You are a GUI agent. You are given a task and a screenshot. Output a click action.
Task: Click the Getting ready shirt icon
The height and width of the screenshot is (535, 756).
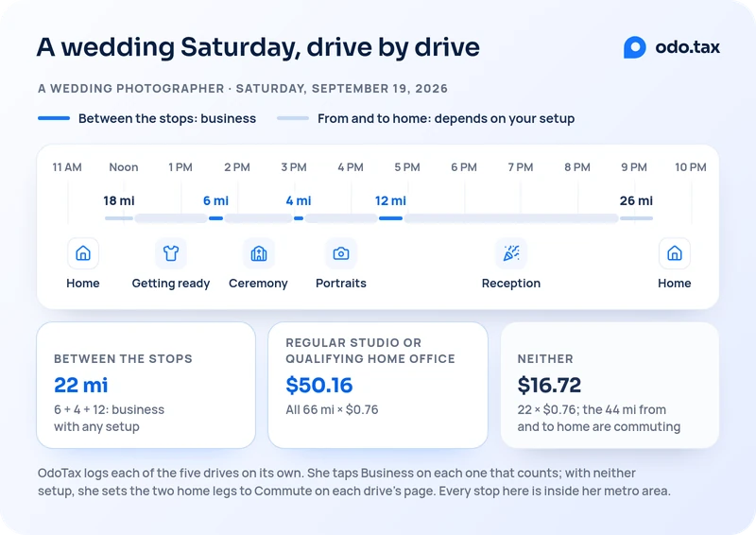coord(171,253)
